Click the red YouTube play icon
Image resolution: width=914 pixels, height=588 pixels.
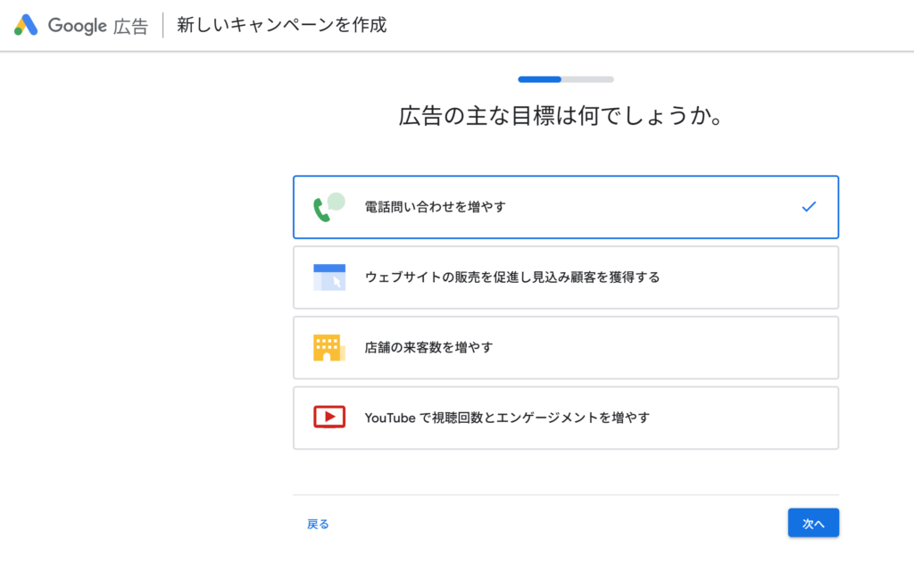[328, 417]
